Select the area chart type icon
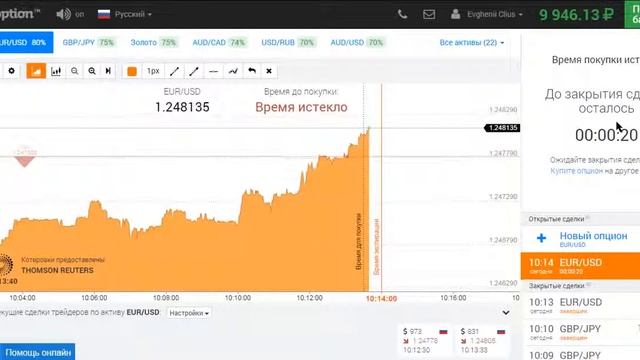 36,71
